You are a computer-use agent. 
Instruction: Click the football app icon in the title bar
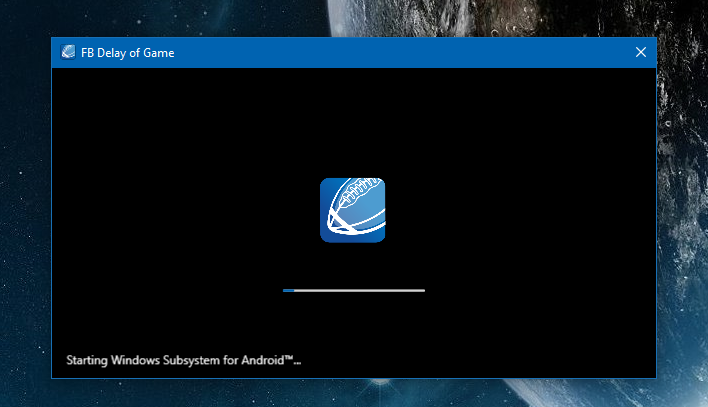pyautogui.click(x=68, y=52)
